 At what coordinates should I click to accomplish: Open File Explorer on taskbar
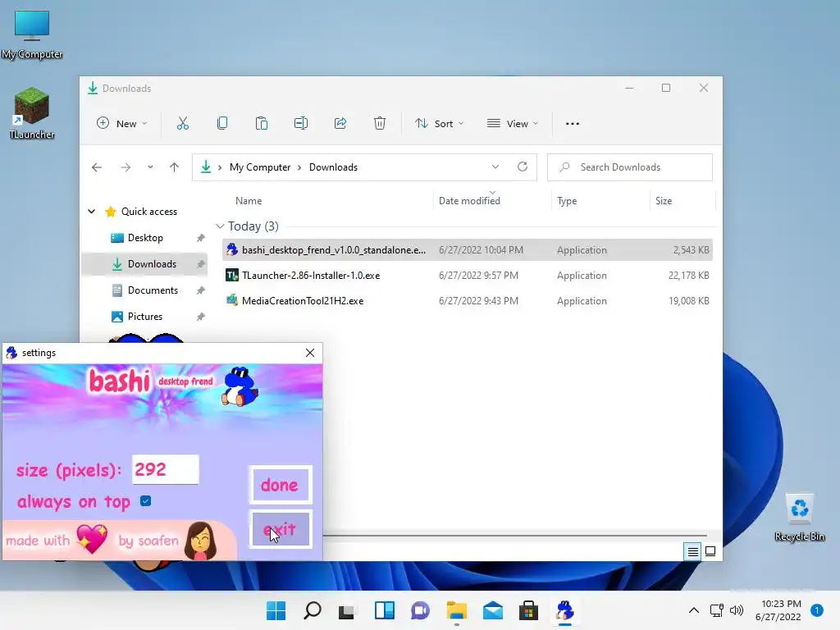click(x=457, y=610)
